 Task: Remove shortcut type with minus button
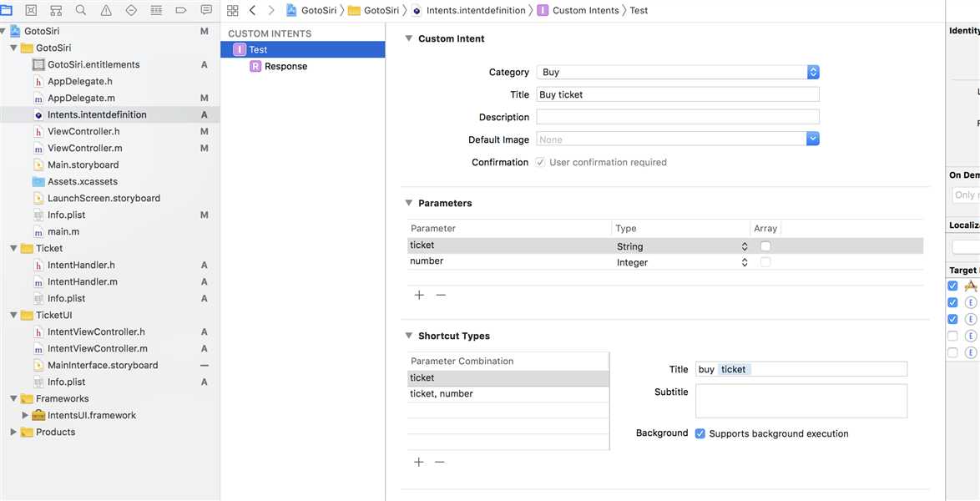click(x=439, y=462)
